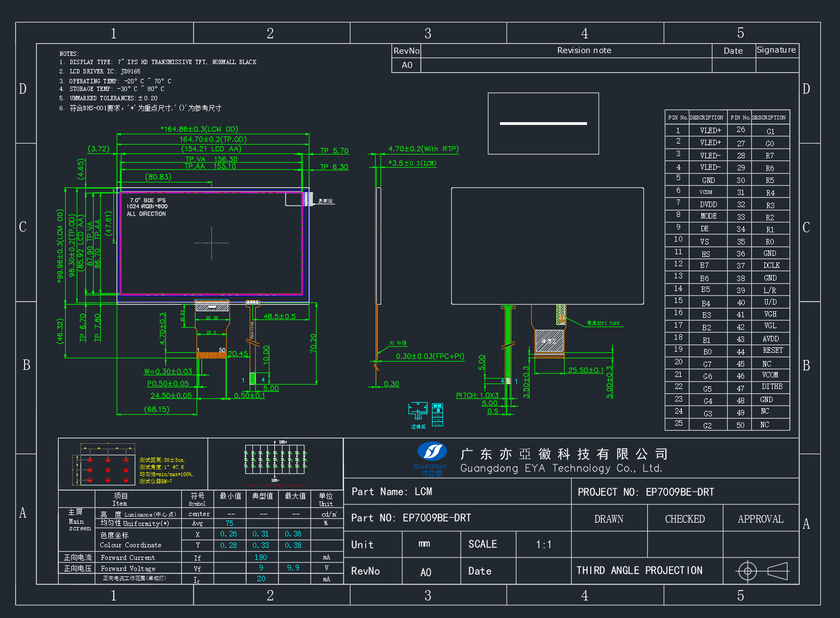The height and width of the screenshot is (618, 840).
Task: Click the 'PITCH:1.0X3' annotation
Action: point(477,395)
